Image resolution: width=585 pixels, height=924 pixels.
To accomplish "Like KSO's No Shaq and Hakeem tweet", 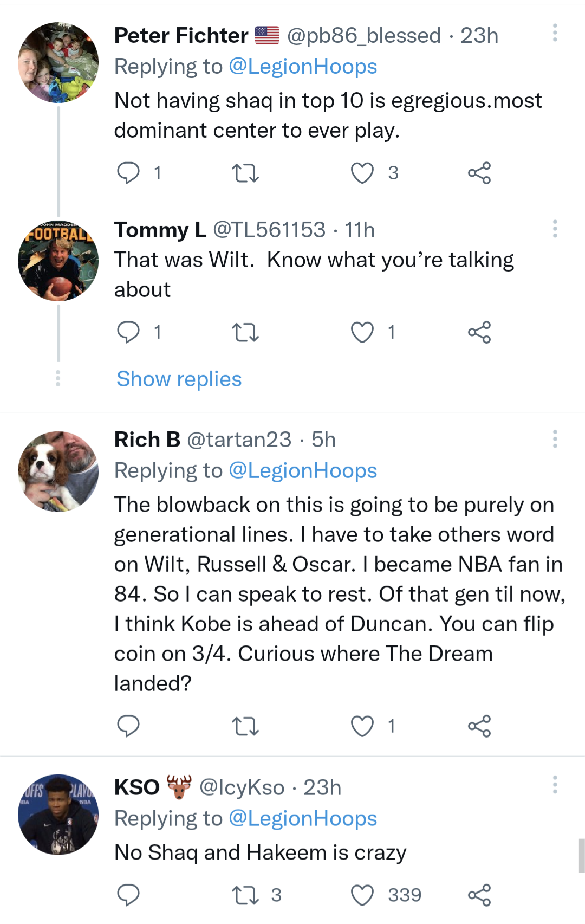I will pyautogui.click(x=362, y=895).
